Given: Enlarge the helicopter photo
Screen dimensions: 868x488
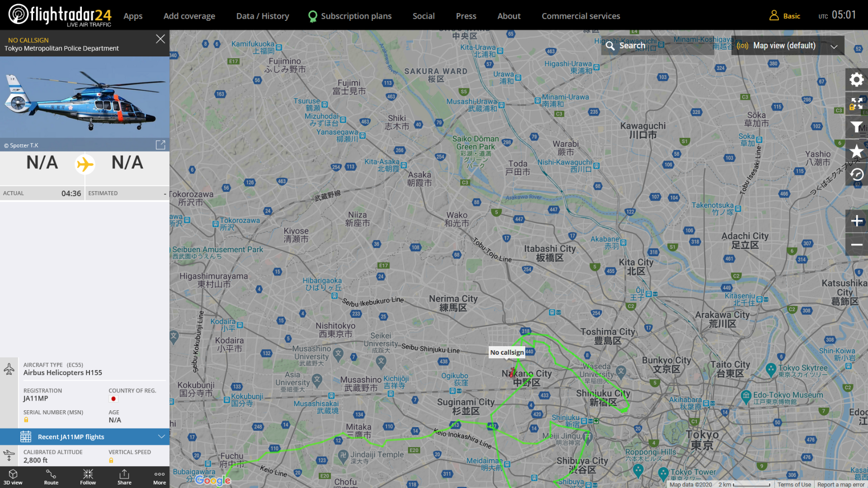Looking at the screenshot, I should [x=160, y=145].
